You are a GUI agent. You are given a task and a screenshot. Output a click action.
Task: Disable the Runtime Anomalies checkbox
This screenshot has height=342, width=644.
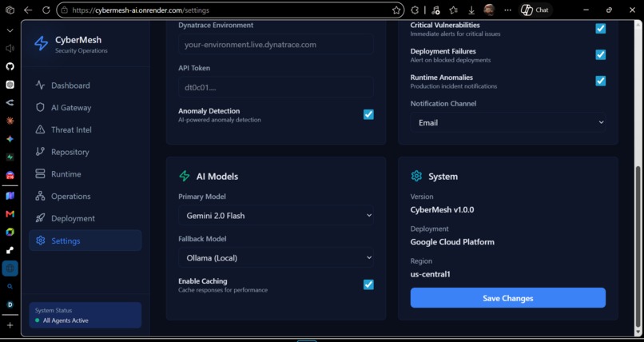pyautogui.click(x=601, y=81)
